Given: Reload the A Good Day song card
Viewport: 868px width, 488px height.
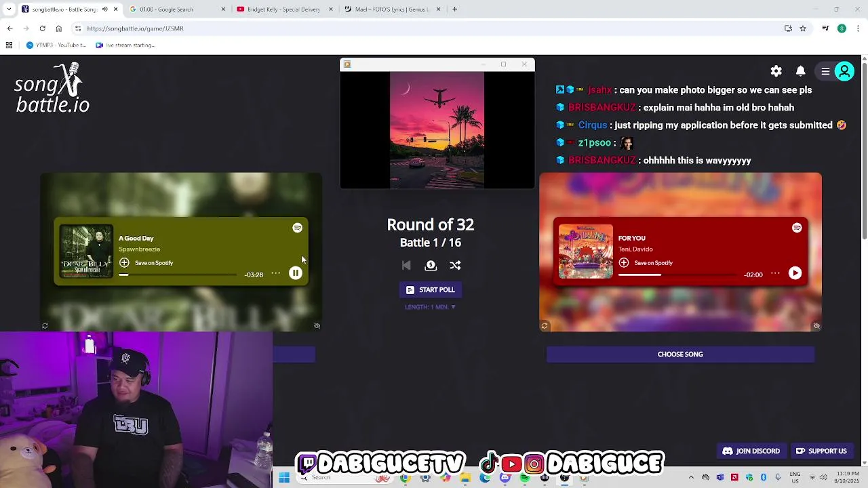Looking at the screenshot, I should [x=45, y=326].
